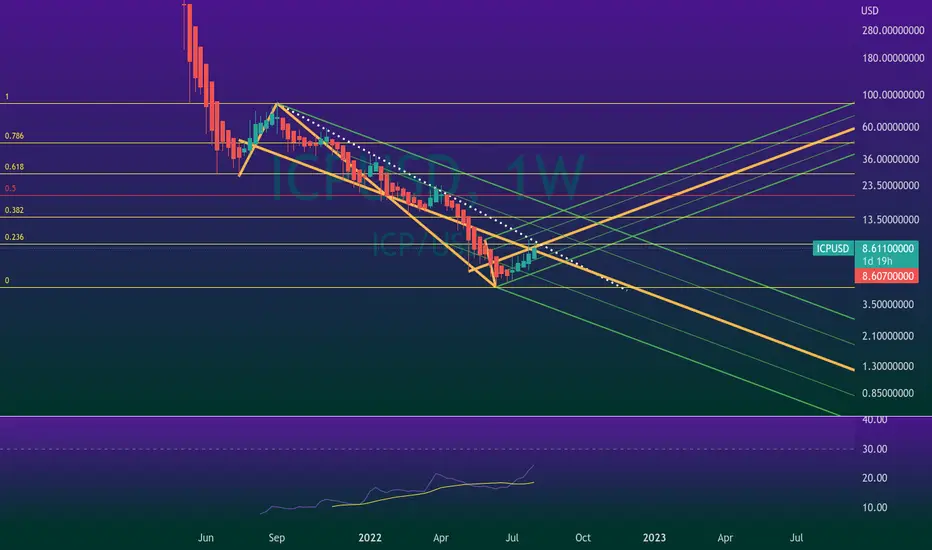The width and height of the screenshot is (932, 550).
Task: Click the red 8.60700000 price label
Action: (887, 276)
